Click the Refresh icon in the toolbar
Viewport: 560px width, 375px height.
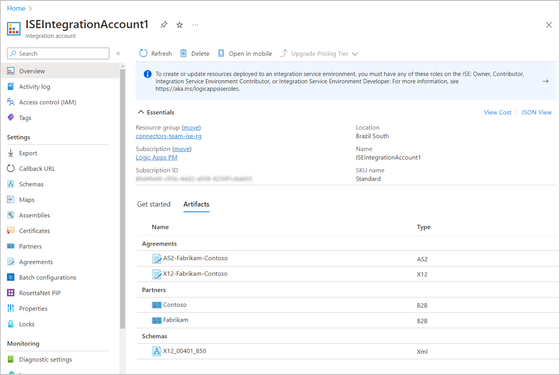143,53
